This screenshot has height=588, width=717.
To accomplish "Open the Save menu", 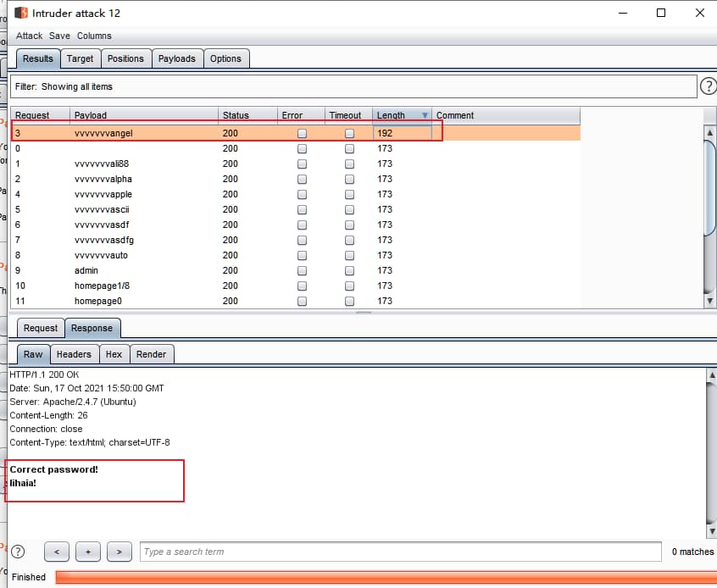I will [59, 36].
